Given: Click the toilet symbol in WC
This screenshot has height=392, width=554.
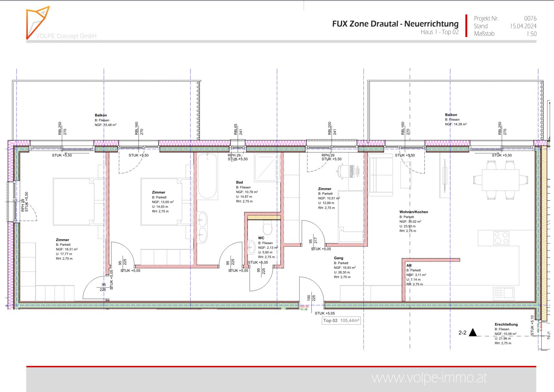Looking at the screenshot, I should [268, 228].
